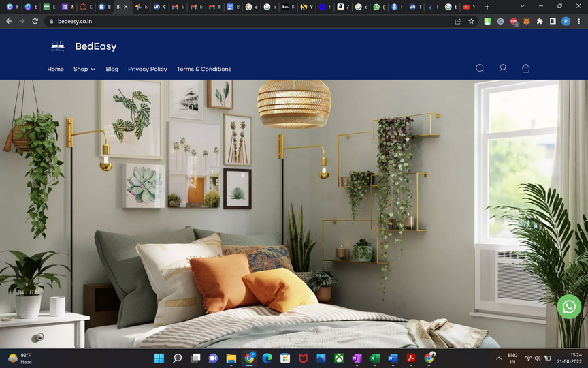Open the volume speaker tray icon
Image resolution: width=588 pixels, height=368 pixels.
point(538,358)
